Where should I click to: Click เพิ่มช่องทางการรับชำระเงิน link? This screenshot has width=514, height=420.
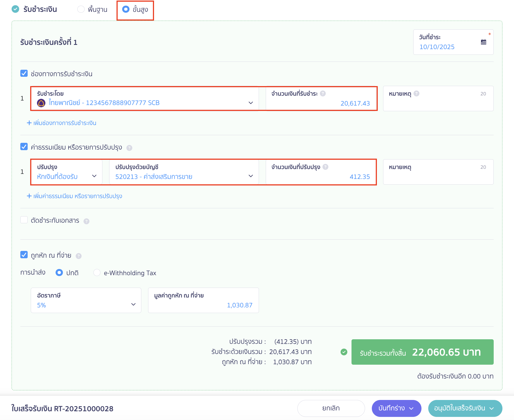click(61, 123)
